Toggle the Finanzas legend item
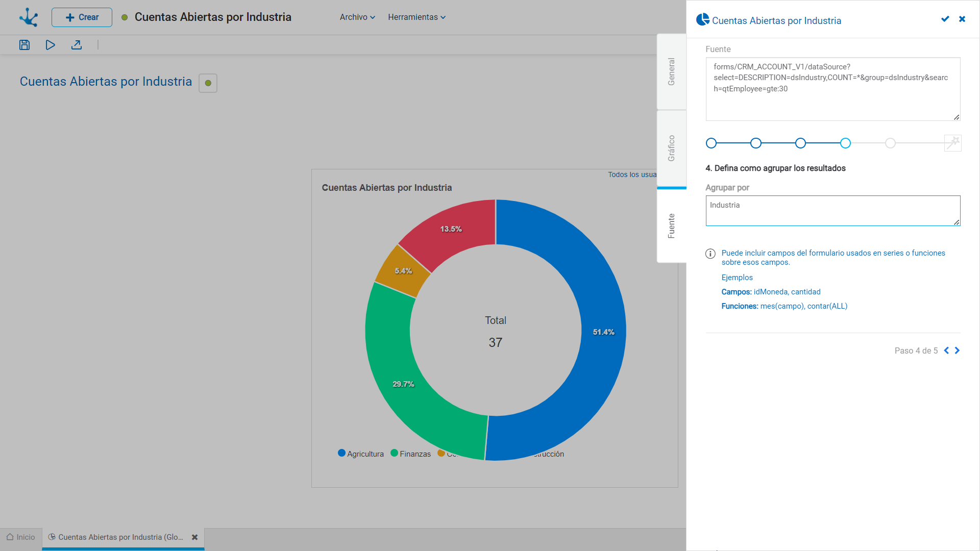Viewport: 980px width, 551px height. (410, 454)
